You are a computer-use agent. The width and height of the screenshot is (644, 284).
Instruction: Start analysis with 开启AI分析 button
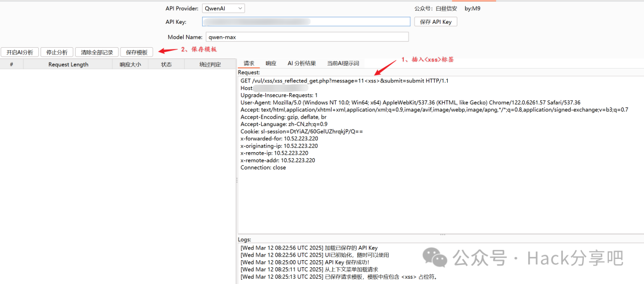coord(20,52)
